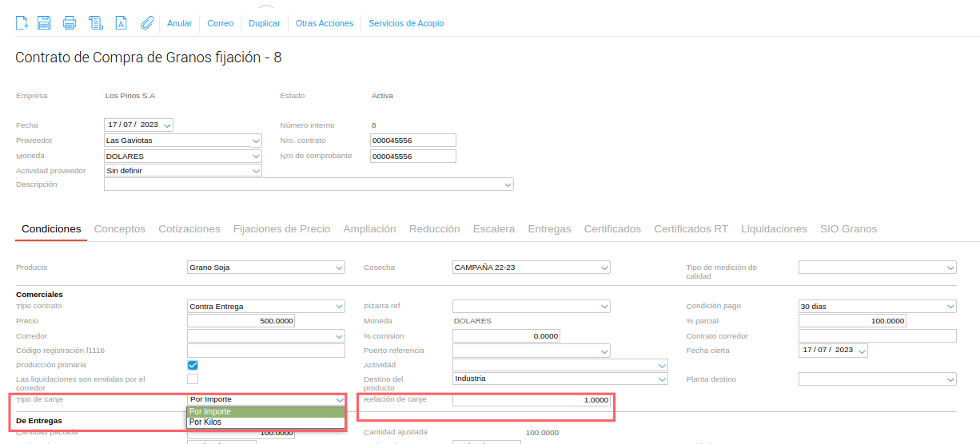Open the Otras Acciones menu
Image resolution: width=980 pixels, height=444 pixels.
coord(325,23)
